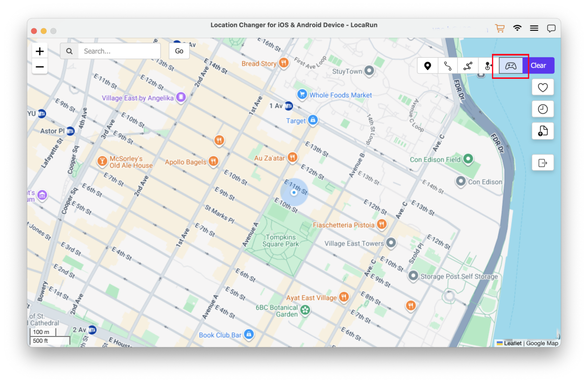Zoom in the map with plus button
This screenshot has width=588, height=383.
tap(40, 51)
